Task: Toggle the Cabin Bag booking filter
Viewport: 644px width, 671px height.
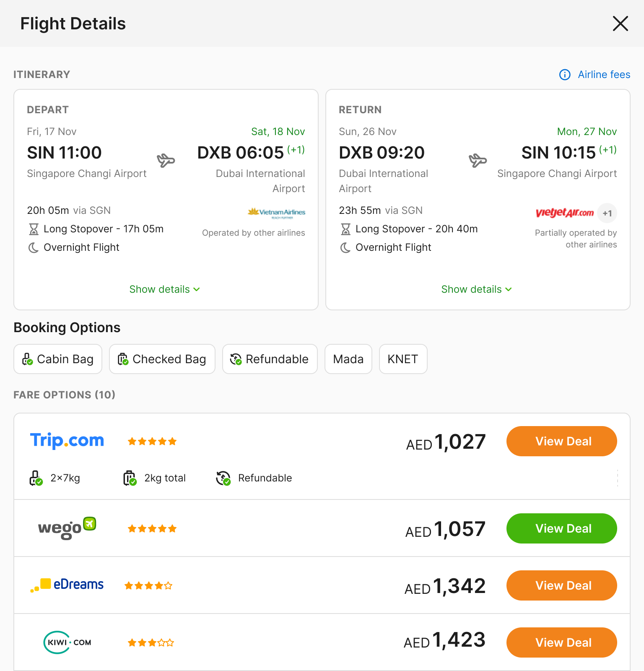Action: (x=57, y=359)
